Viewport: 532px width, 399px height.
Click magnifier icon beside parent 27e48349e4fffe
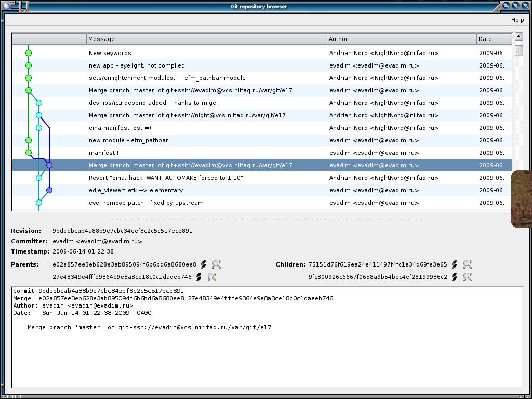[211, 277]
